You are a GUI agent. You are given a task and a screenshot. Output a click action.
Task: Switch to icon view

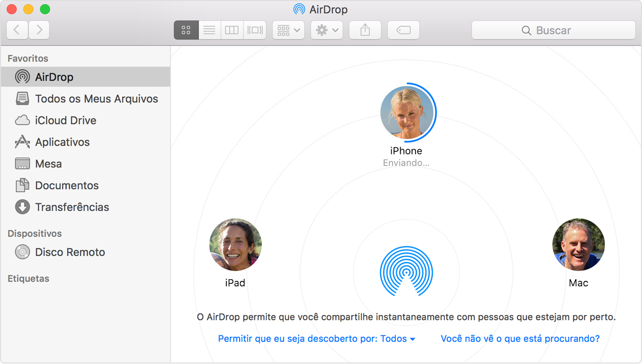[186, 30]
